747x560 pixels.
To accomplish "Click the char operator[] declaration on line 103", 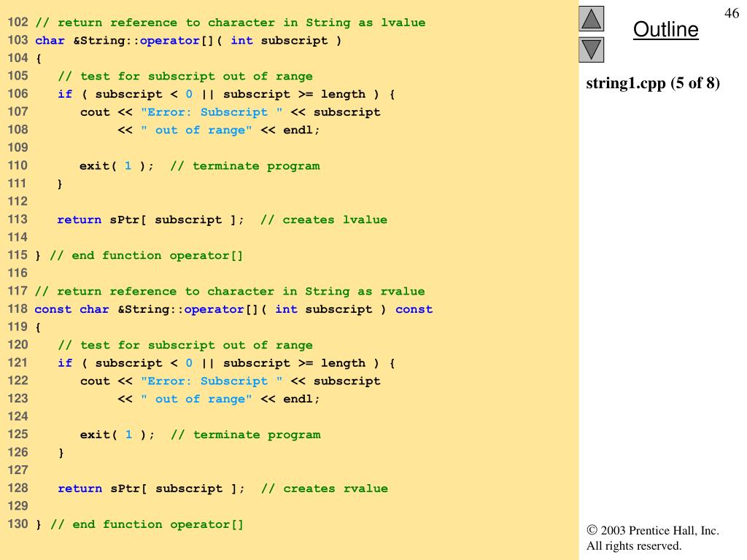I will pos(188,41).
